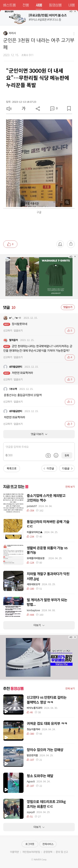
Task: Switch to the 베스트폼 tab
Action: pyautogui.click(x=10, y=5)
